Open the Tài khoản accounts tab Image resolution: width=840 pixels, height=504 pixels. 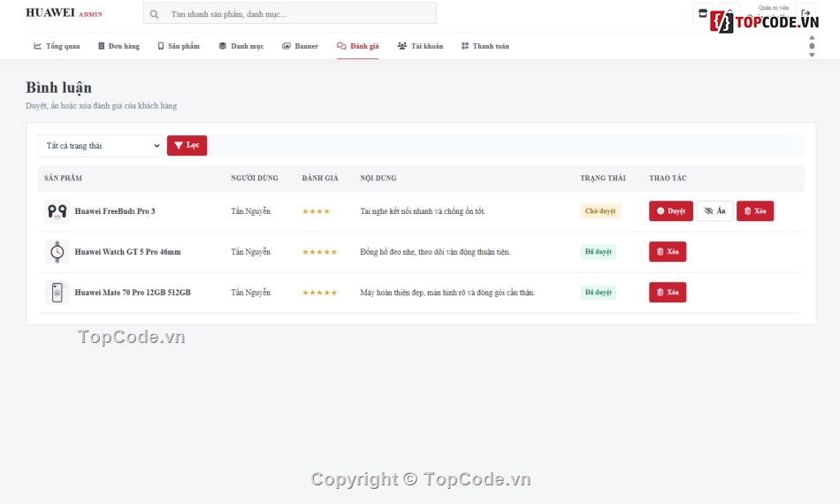coord(420,46)
